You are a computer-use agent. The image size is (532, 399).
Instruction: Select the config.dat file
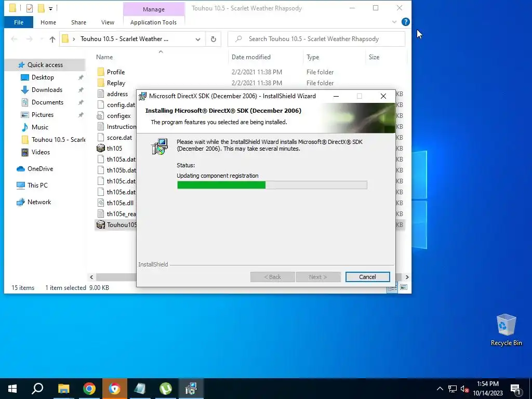point(121,105)
